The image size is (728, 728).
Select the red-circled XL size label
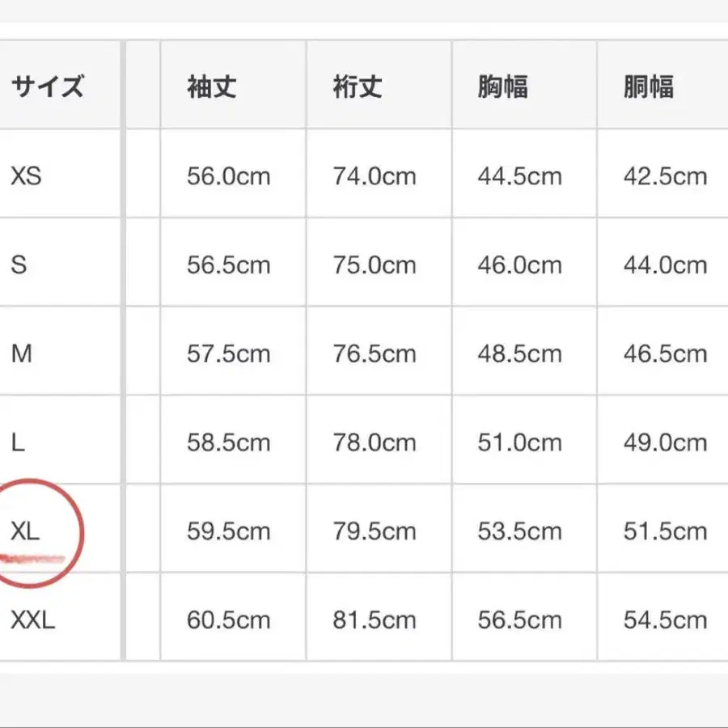pyautogui.click(x=26, y=531)
